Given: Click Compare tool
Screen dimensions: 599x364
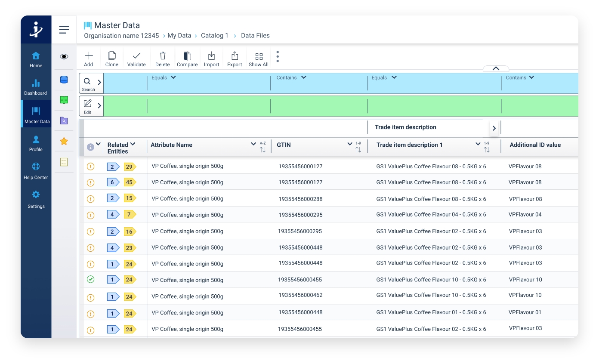Looking at the screenshot, I should (187, 59).
